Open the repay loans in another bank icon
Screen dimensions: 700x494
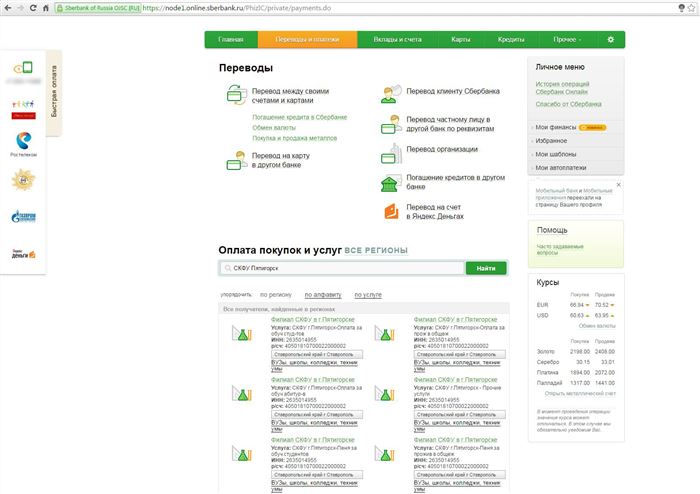(x=391, y=182)
